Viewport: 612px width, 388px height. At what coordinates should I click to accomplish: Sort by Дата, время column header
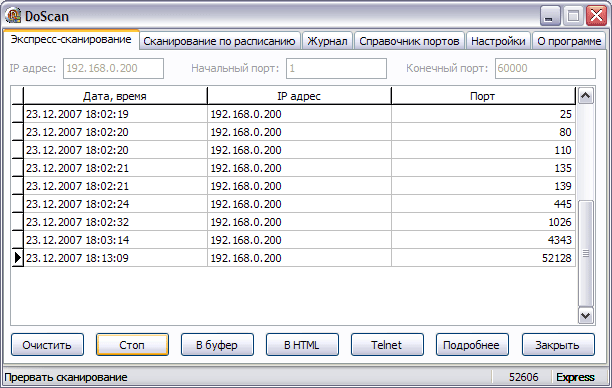pyautogui.click(x=115, y=96)
